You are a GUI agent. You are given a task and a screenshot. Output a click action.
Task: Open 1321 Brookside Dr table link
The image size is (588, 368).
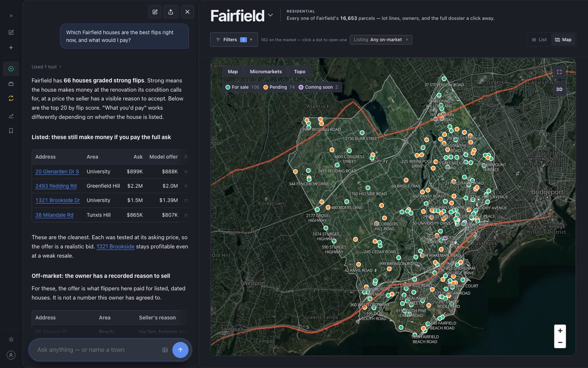tap(58, 200)
